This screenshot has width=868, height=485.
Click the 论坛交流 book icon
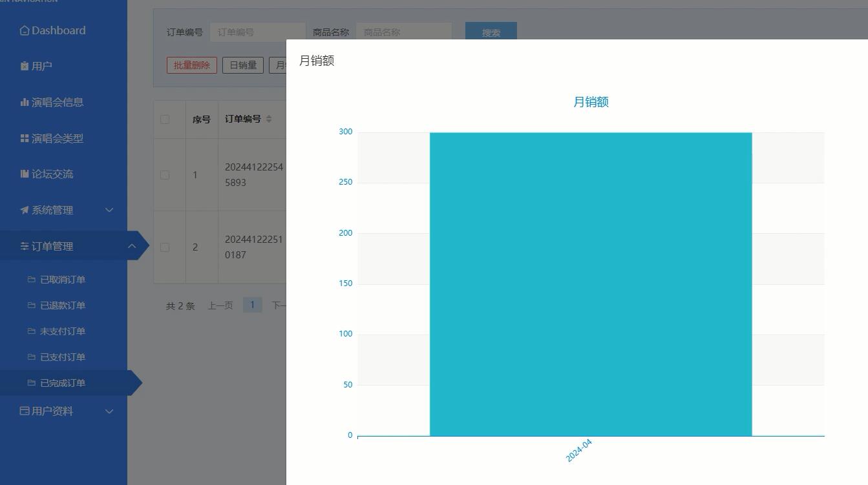coord(25,174)
